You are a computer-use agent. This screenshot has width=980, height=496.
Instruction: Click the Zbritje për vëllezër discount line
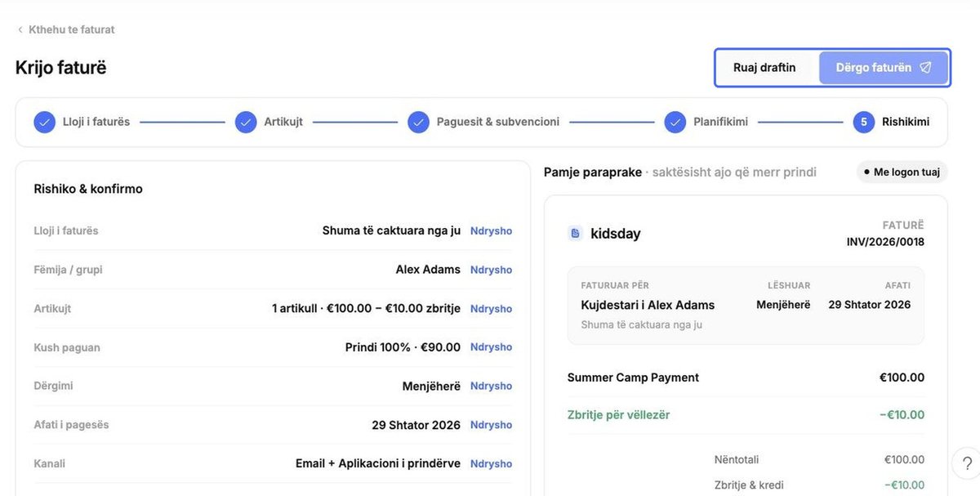tap(618, 415)
